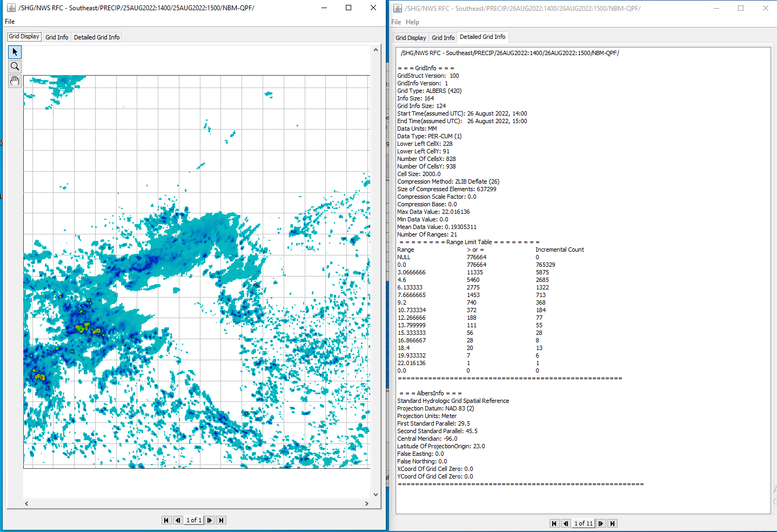This screenshot has height=532, width=777.
Task: Switch to the Grid Info tab on the right
Action: 443,37
